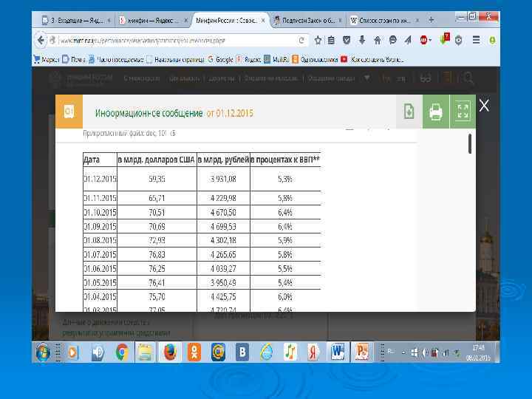The width and height of the screenshot is (532, 399).
Task: Open the Часто посещаемые bookmark folder
Action: pyautogui.click(x=117, y=60)
